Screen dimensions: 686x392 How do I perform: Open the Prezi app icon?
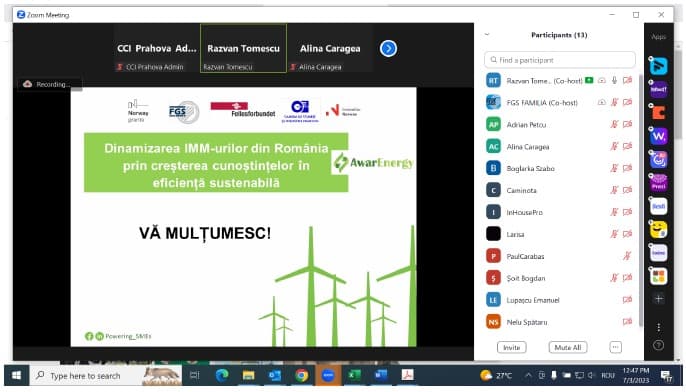(658, 182)
